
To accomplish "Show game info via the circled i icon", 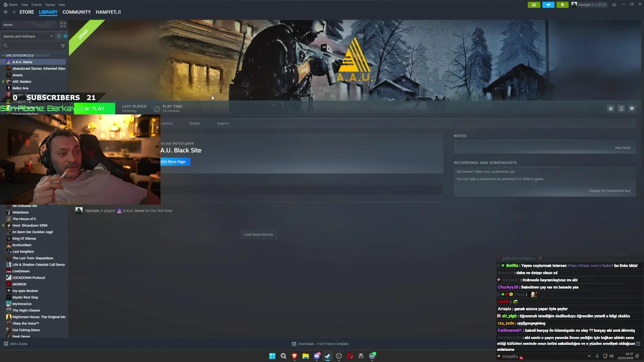I will coord(621,109).
